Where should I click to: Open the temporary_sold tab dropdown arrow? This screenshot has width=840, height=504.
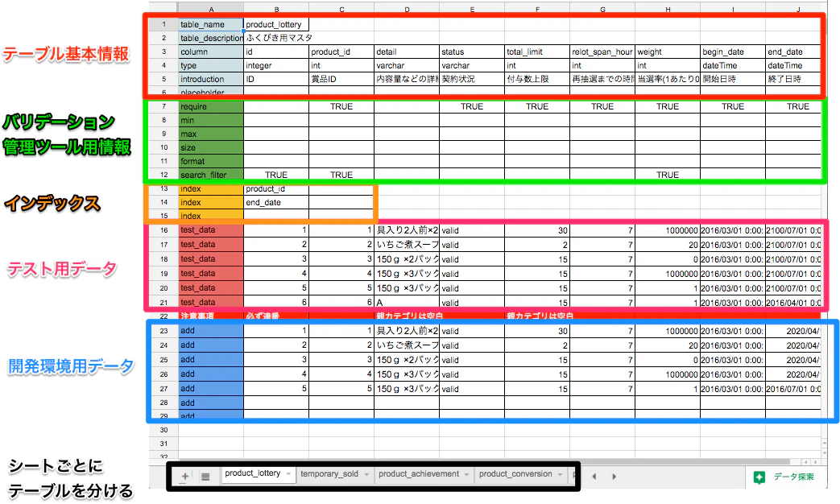tap(366, 474)
